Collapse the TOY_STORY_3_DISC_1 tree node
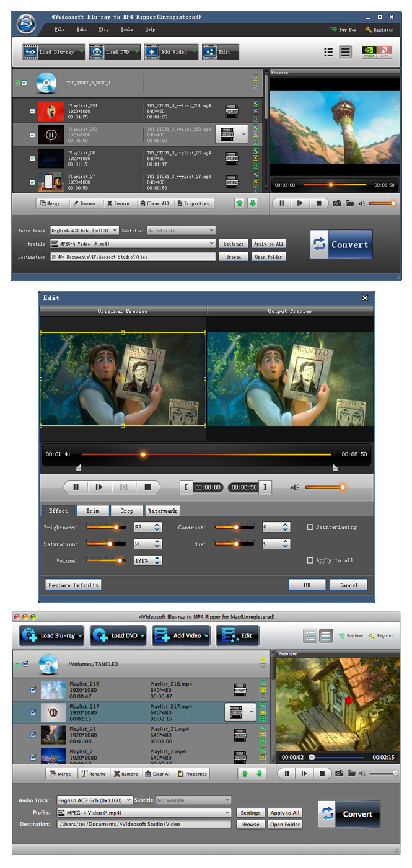Screen dimensions: 412x868 pyautogui.click(x=17, y=82)
